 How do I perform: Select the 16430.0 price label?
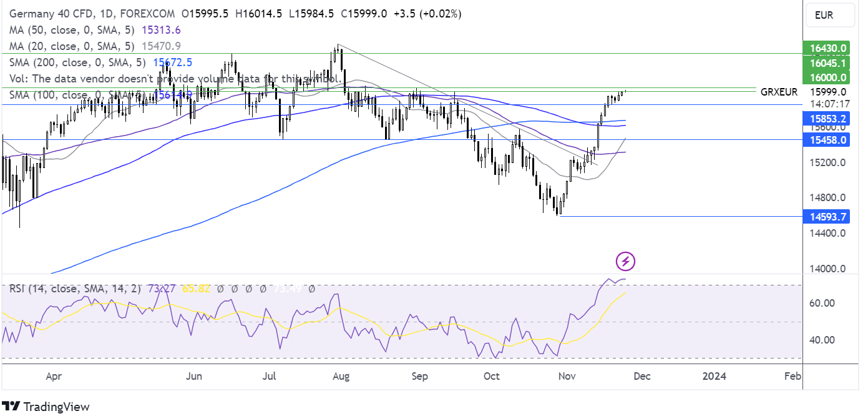click(826, 48)
